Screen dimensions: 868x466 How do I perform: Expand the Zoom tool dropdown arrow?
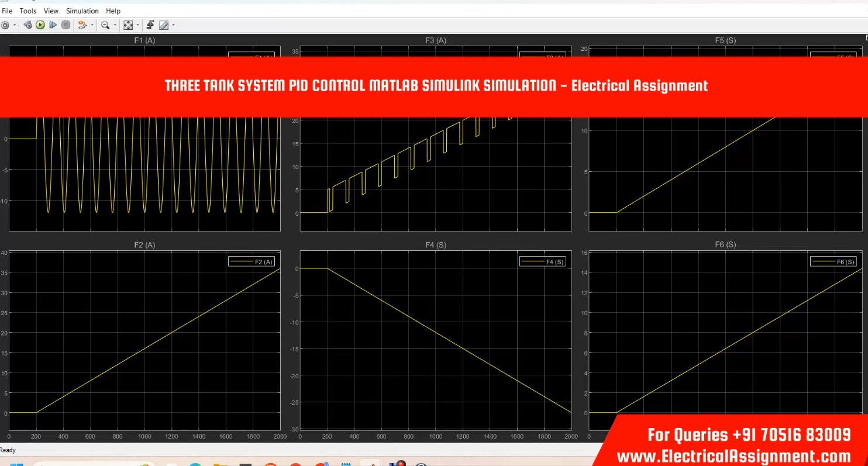click(x=115, y=25)
